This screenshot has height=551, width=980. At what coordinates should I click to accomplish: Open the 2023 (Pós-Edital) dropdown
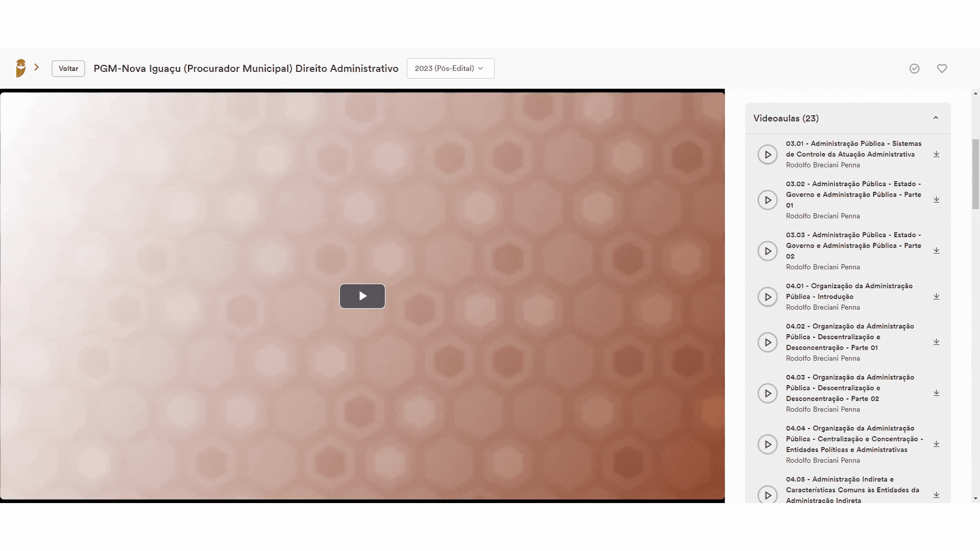(x=450, y=68)
